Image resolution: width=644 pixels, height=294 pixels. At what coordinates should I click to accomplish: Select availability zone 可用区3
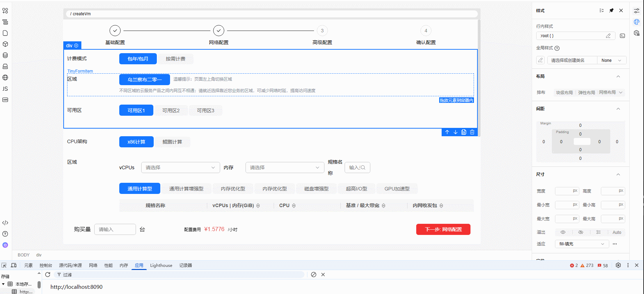(206, 111)
